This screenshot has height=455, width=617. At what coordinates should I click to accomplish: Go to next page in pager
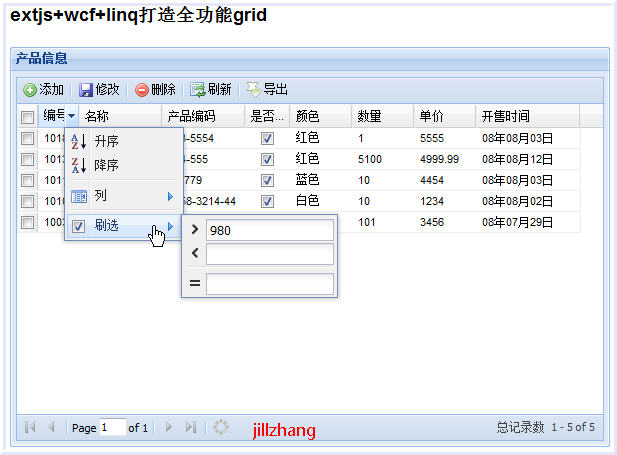(169, 427)
